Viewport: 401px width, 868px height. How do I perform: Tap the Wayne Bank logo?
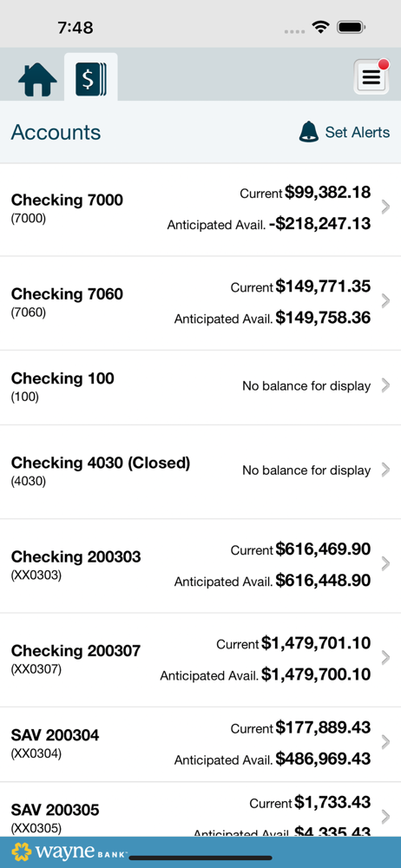(69, 852)
